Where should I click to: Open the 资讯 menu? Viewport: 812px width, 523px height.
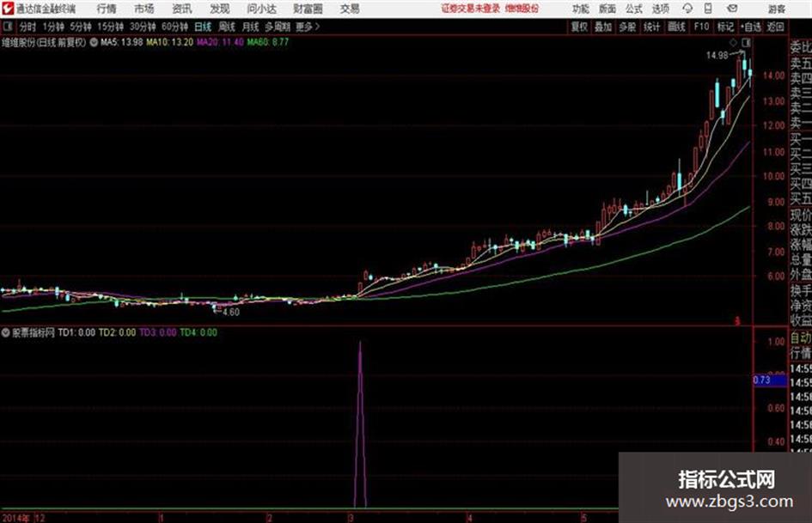pyautogui.click(x=182, y=9)
